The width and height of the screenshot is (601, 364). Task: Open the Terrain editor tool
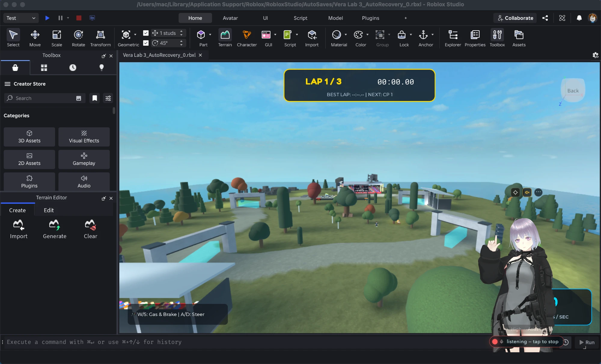coord(225,38)
